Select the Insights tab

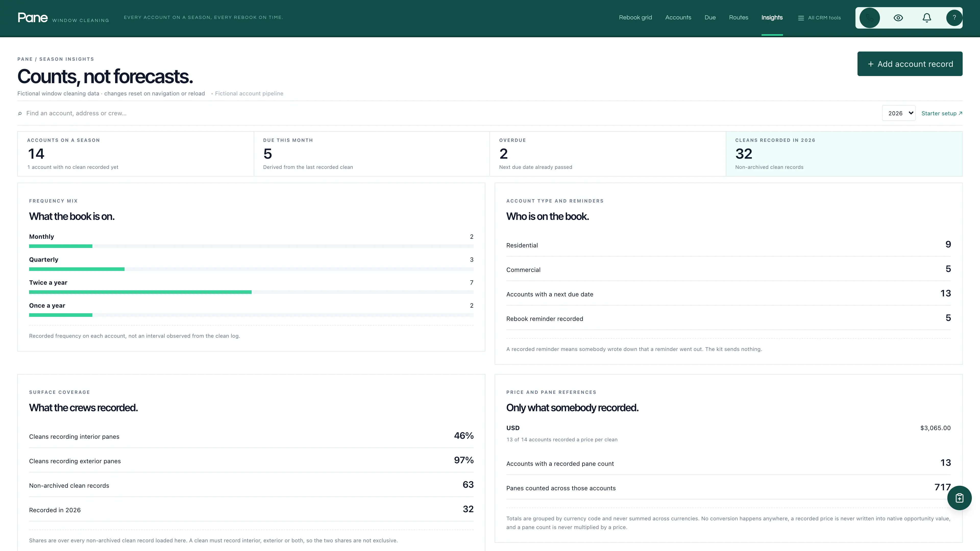pyautogui.click(x=772, y=18)
